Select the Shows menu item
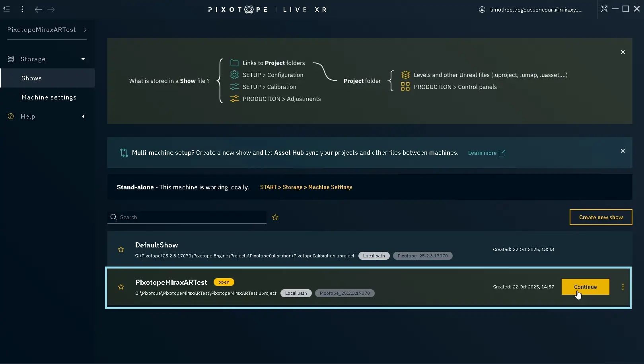 point(32,78)
